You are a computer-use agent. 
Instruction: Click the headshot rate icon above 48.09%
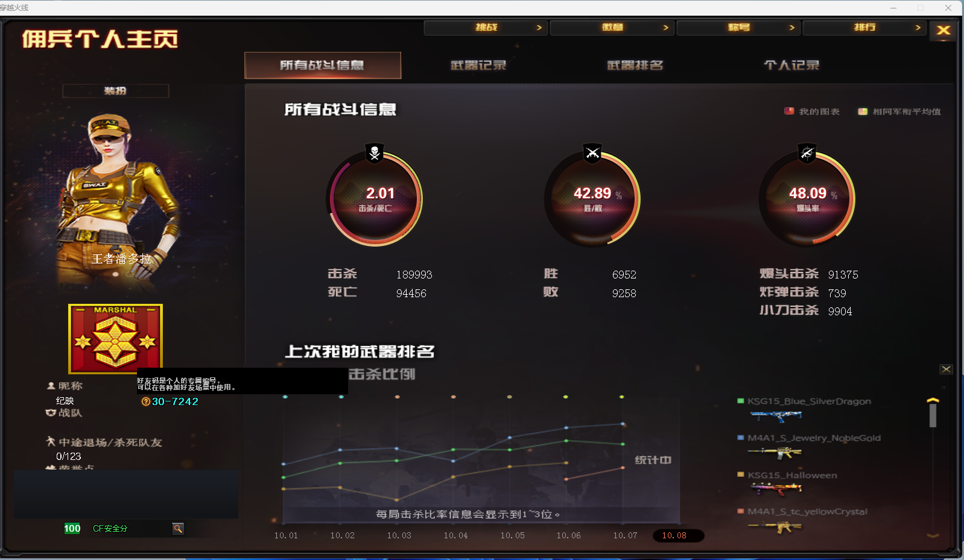pos(807,153)
